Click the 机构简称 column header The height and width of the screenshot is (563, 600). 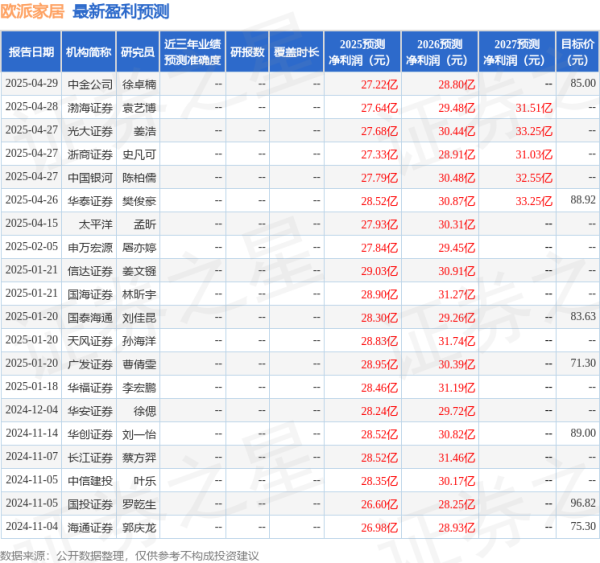[x=88, y=53]
